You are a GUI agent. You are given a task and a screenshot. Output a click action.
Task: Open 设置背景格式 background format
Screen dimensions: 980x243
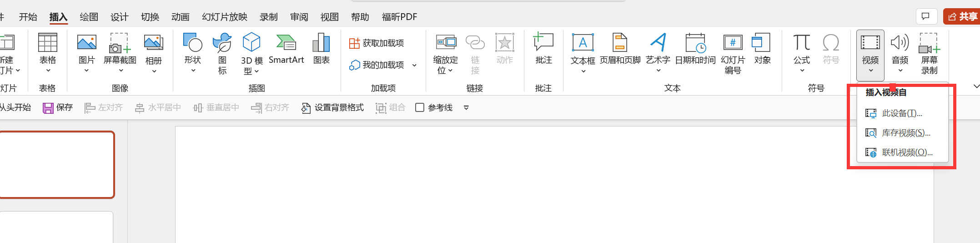pyautogui.click(x=332, y=107)
